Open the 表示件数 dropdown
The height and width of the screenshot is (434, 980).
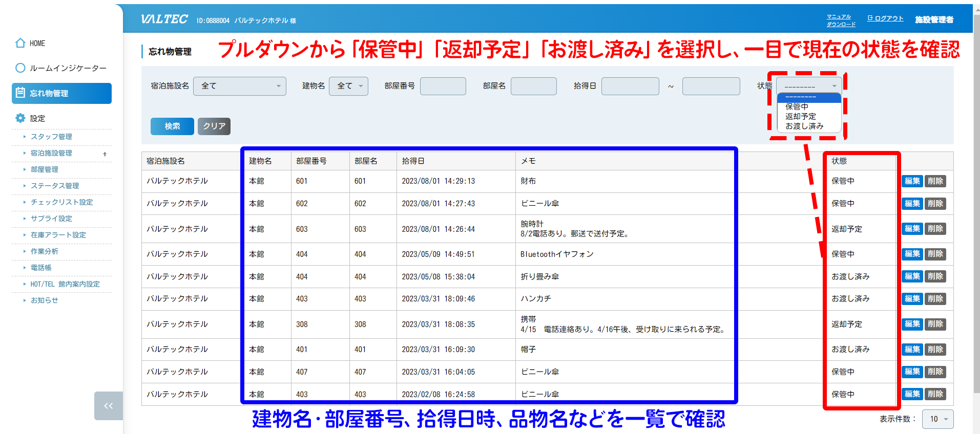937,419
